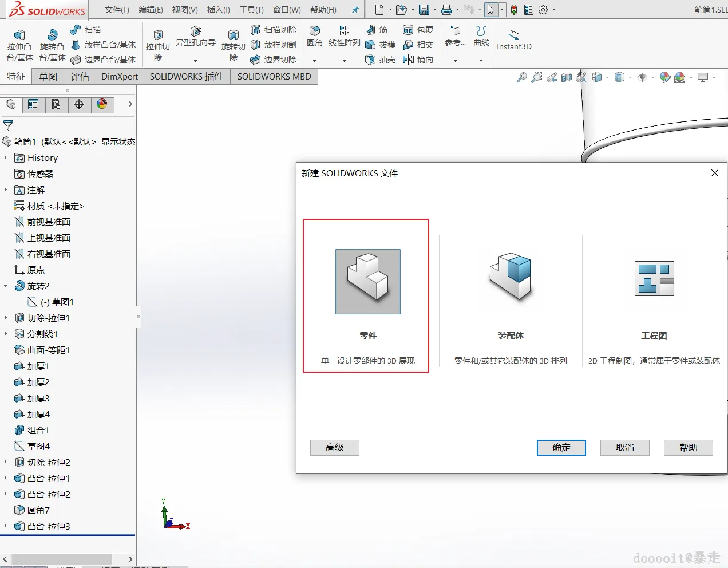Expand the 分割线1 feature node

(6, 334)
